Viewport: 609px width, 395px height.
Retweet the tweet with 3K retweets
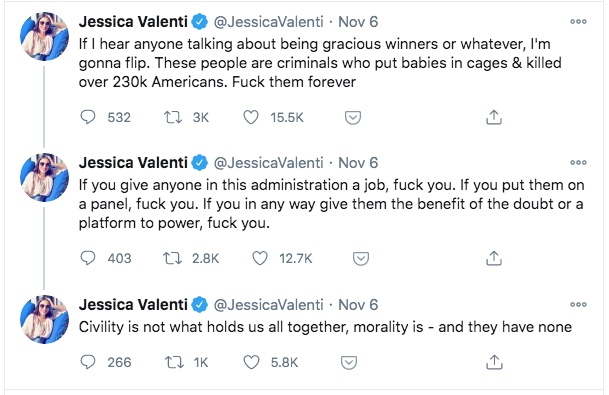[x=173, y=117]
